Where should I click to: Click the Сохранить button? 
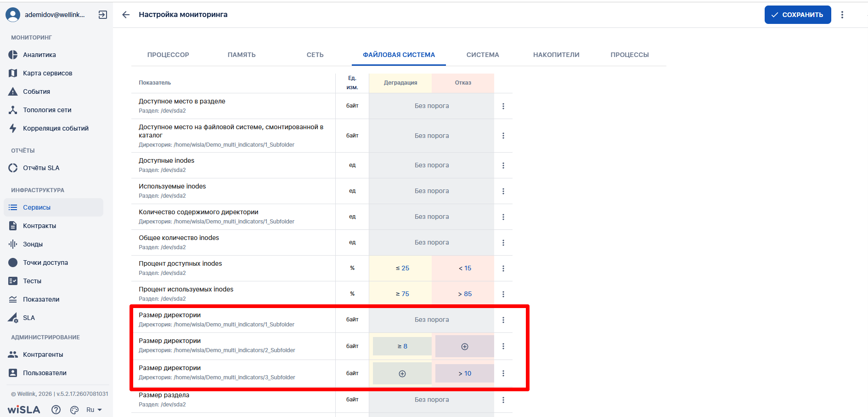click(798, 15)
